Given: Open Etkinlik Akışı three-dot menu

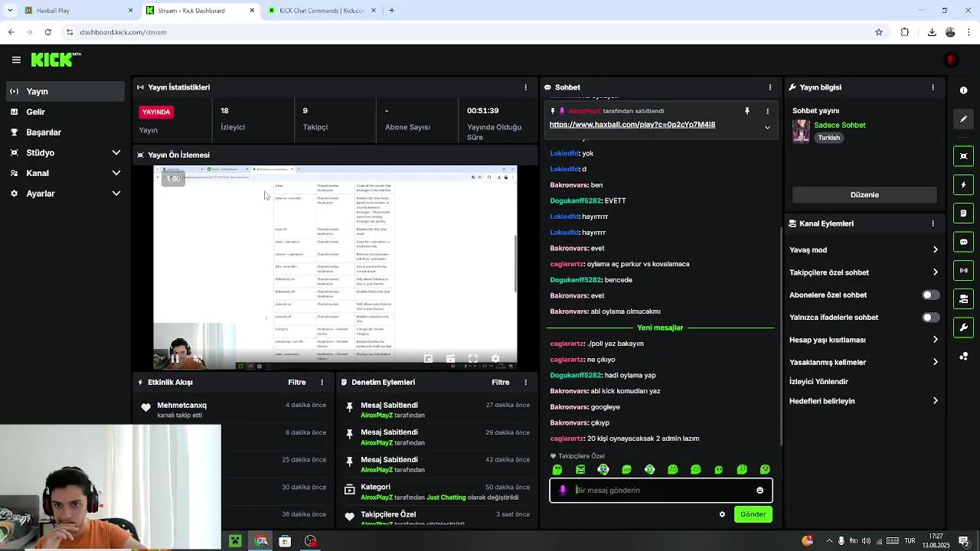Looking at the screenshot, I should (322, 382).
